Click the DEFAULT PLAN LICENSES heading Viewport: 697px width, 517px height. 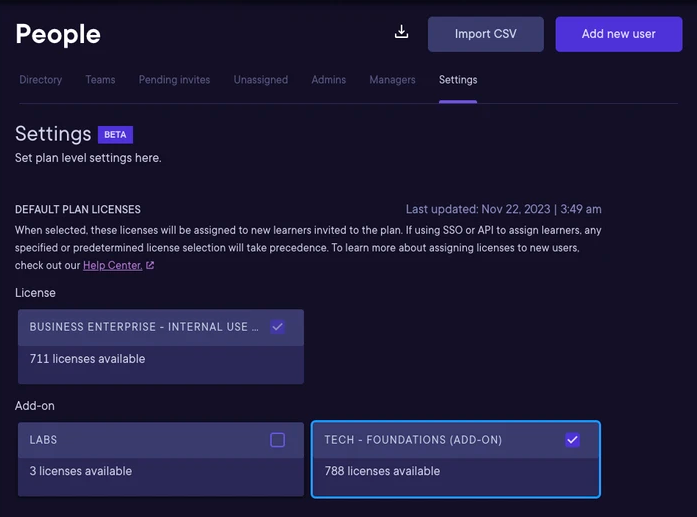click(x=78, y=209)
